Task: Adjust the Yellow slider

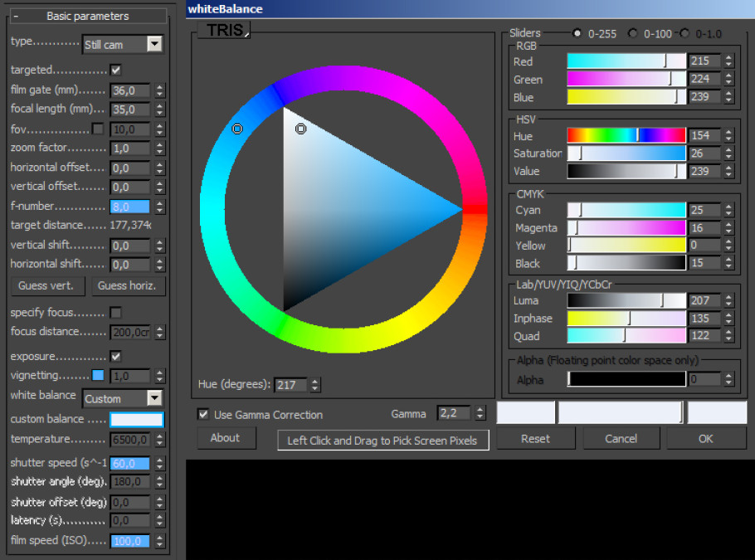Action: [626, 245]
